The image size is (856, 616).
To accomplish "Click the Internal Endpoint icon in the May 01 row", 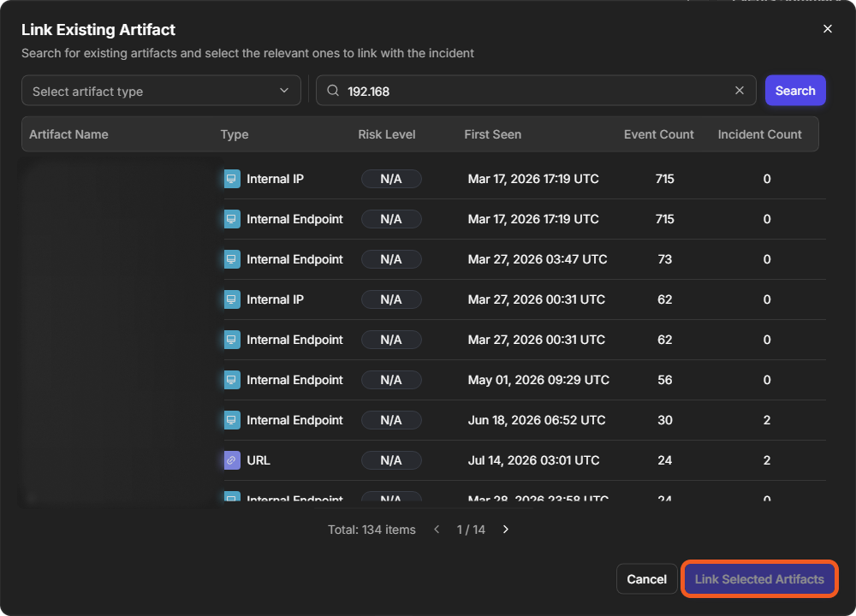I will click(232, 380).
